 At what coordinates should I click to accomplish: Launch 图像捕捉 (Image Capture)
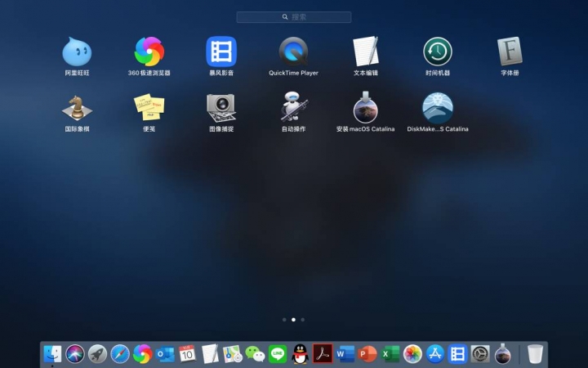pos(221,108)
